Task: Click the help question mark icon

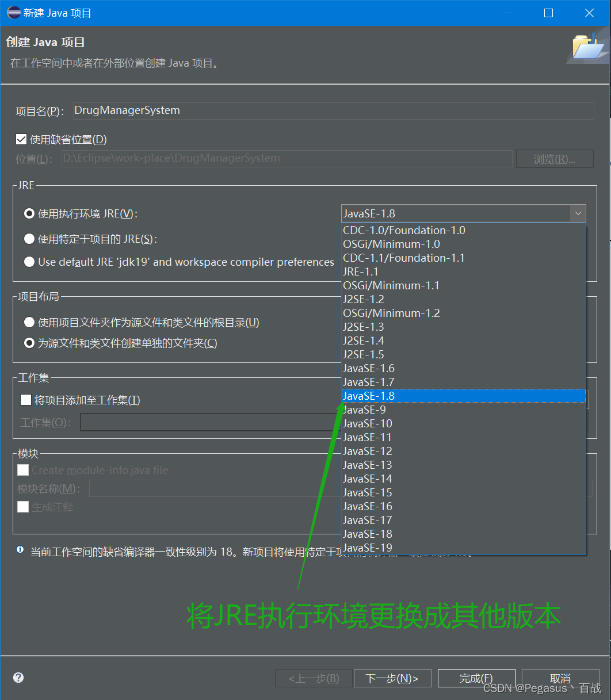Action: 17,678
